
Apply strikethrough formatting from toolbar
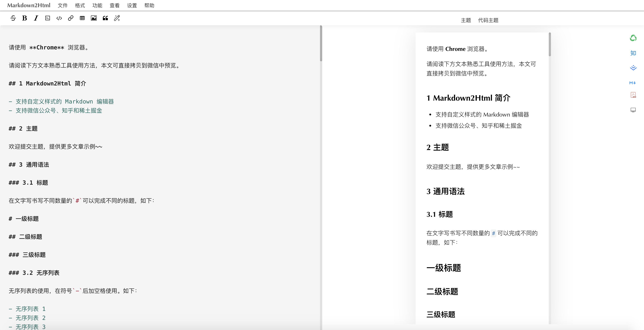tap(13, 18)
